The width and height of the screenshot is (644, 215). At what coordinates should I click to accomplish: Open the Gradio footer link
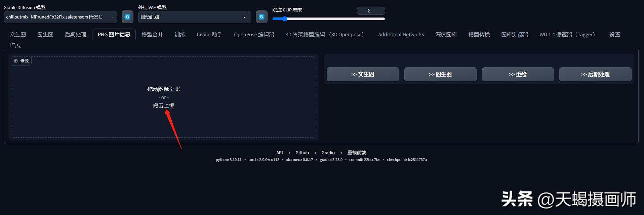pos(328,153)
